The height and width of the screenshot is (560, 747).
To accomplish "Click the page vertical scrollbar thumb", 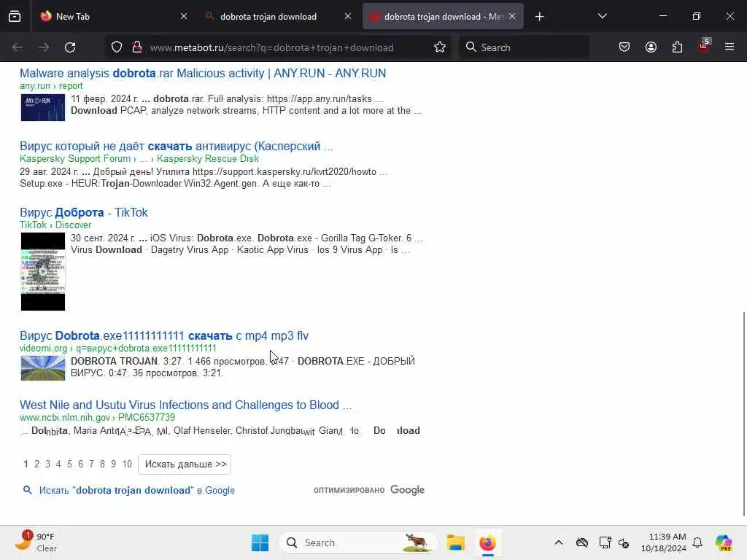I will 743,414.
